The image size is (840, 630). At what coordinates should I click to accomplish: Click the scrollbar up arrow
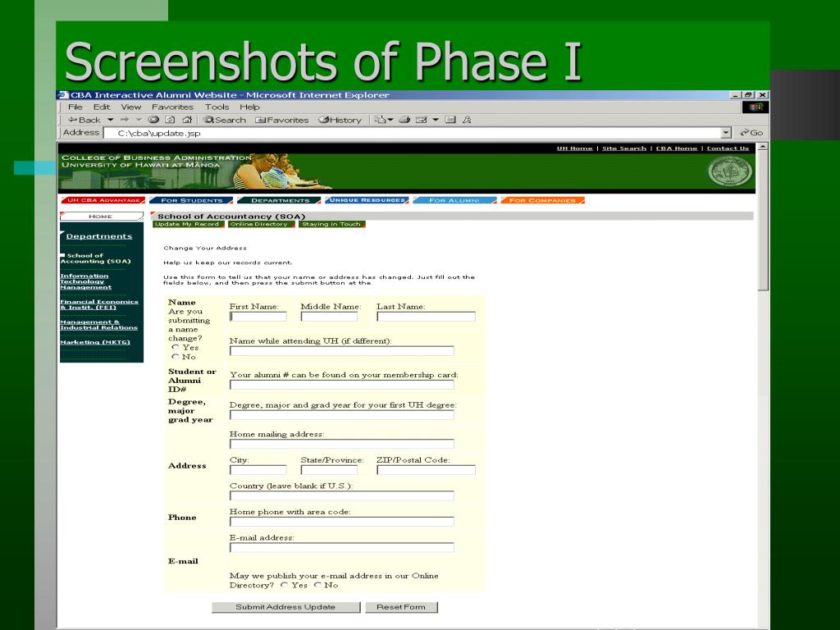point(764,146)
